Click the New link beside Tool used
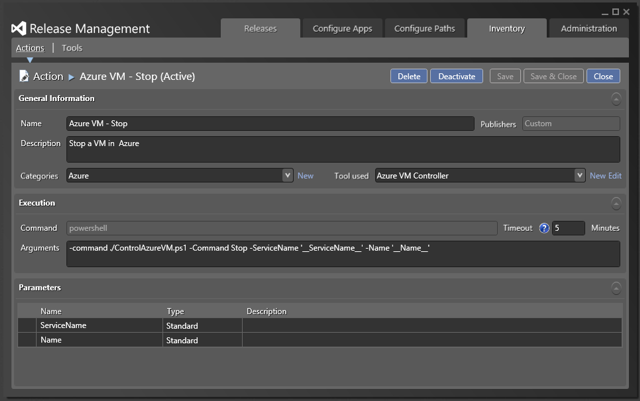The height and width of the screenshot is (401, 640). (x=598, y=176)
